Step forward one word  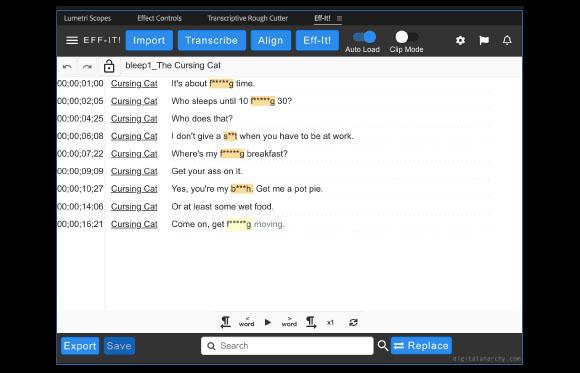[x=289, y=322]
